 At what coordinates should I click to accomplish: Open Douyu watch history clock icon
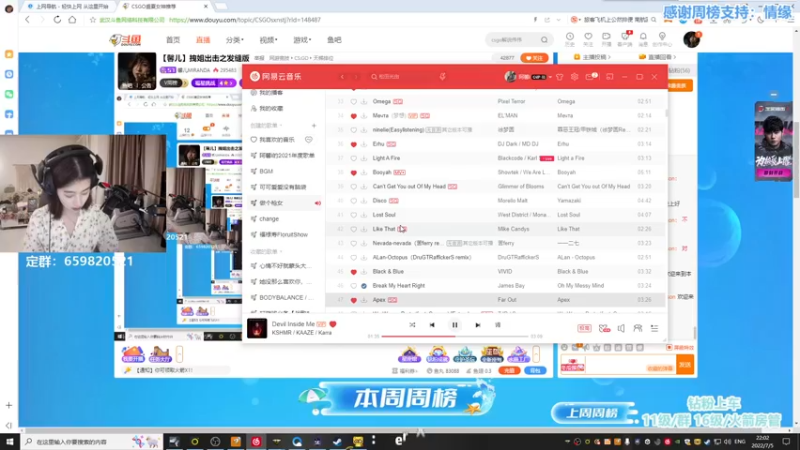click(x=570, y=39)
